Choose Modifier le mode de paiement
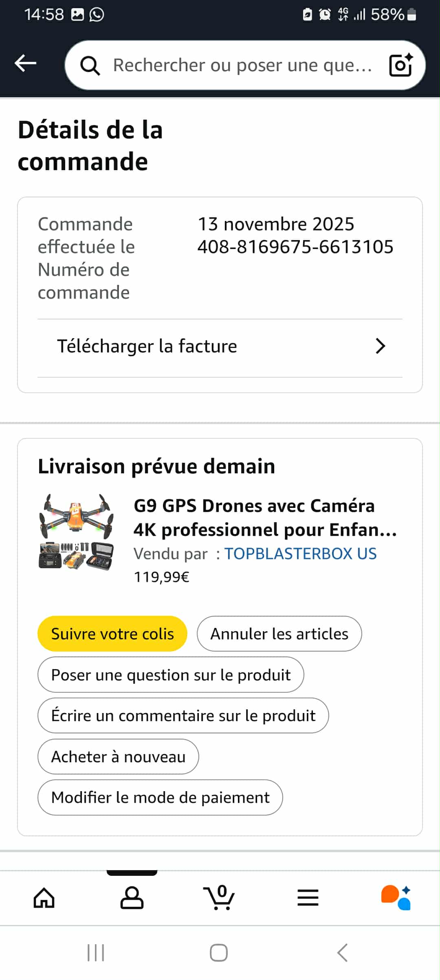This screenshot has width=440, height=980. pos(160,797)
